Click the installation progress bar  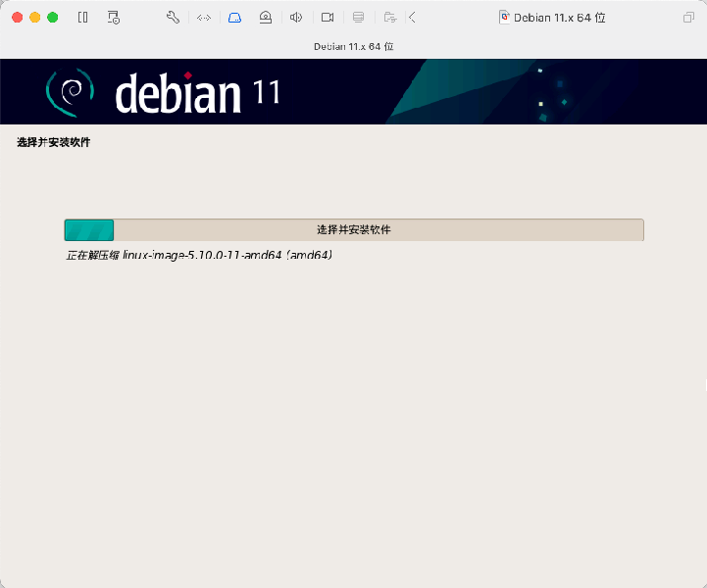[354, 229]
